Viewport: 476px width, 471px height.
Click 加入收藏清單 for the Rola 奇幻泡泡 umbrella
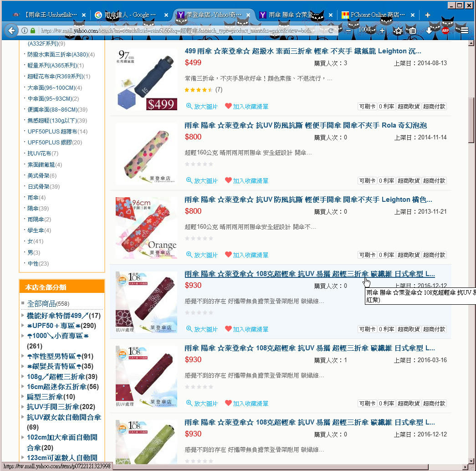[251, 181]
